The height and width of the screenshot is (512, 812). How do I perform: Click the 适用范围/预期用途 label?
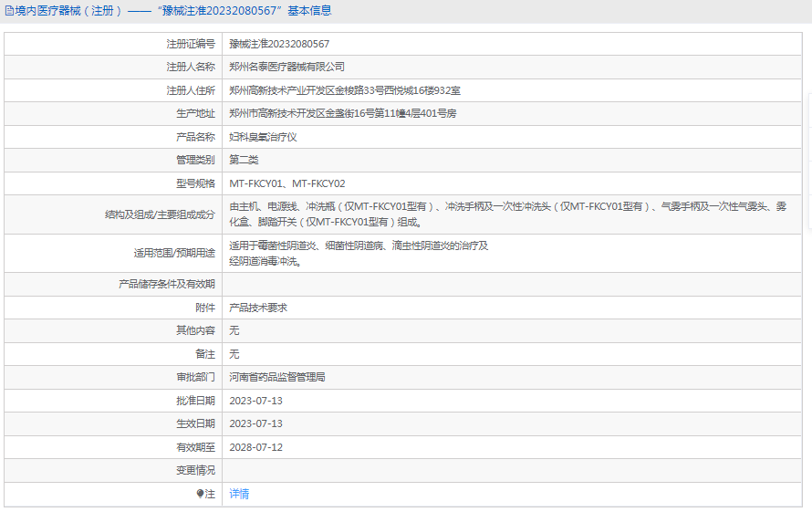(174, 253)
